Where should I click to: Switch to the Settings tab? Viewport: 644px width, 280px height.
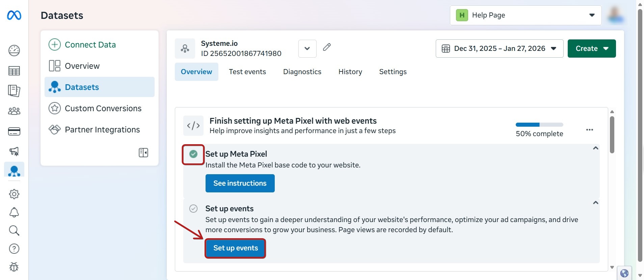pyautogui.click(x=393, y=72)
